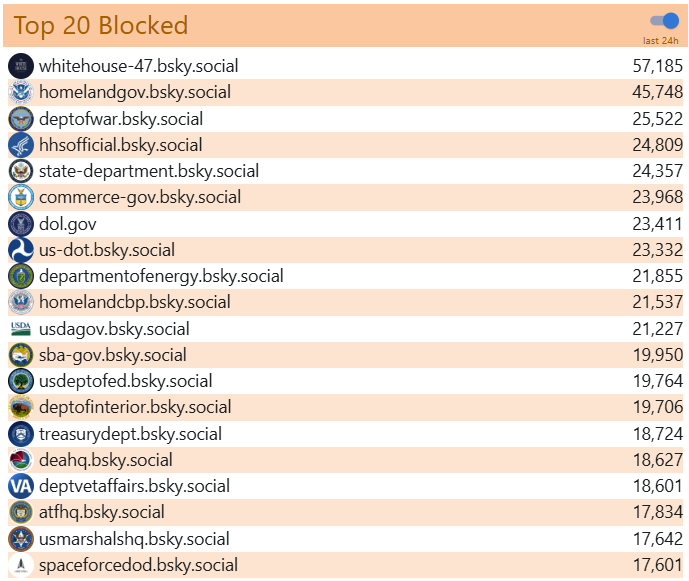Open the homelandcbp.bsky.social profile link
Screen dimensions: 689x581
pyautogui.click(x=135, y=302)
